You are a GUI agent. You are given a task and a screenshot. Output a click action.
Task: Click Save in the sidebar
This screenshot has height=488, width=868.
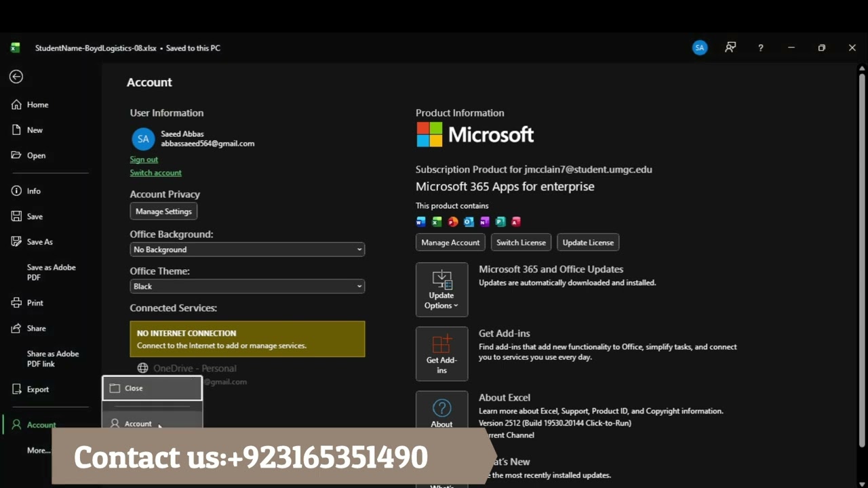point(28,216)
